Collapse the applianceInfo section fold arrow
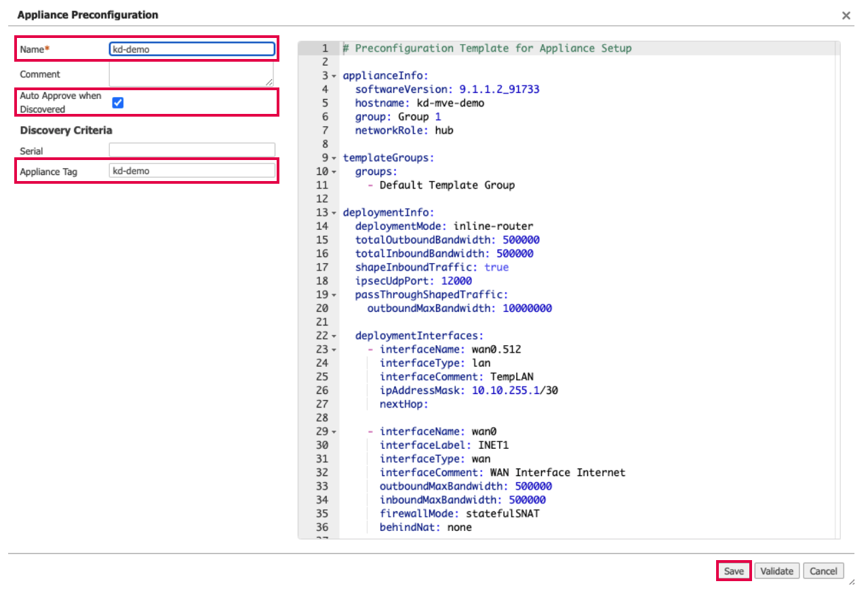This screenshot has height=594, width=868. click(x=334, y=76)
